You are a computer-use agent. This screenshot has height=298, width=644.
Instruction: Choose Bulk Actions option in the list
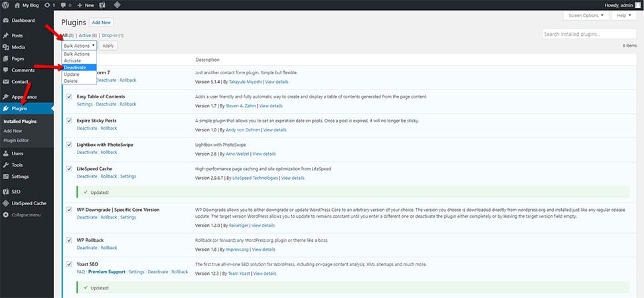coord(79,54)
